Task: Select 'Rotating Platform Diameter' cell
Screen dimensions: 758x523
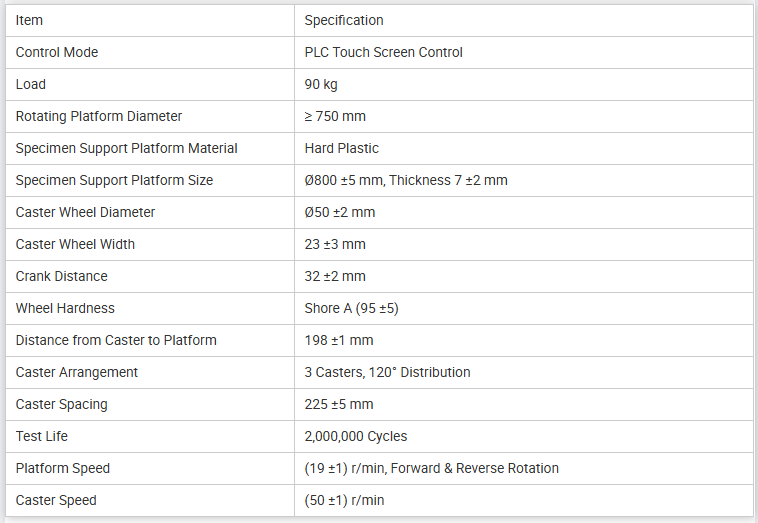Action: (x=150, y=116)
